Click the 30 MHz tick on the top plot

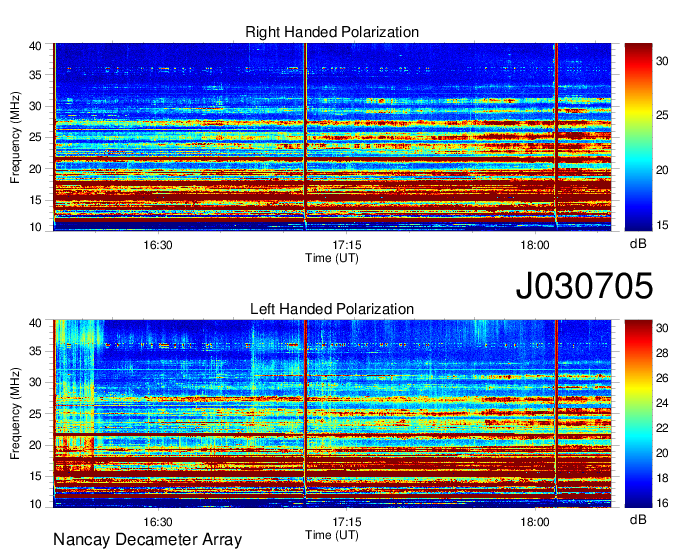coord(35,106)
